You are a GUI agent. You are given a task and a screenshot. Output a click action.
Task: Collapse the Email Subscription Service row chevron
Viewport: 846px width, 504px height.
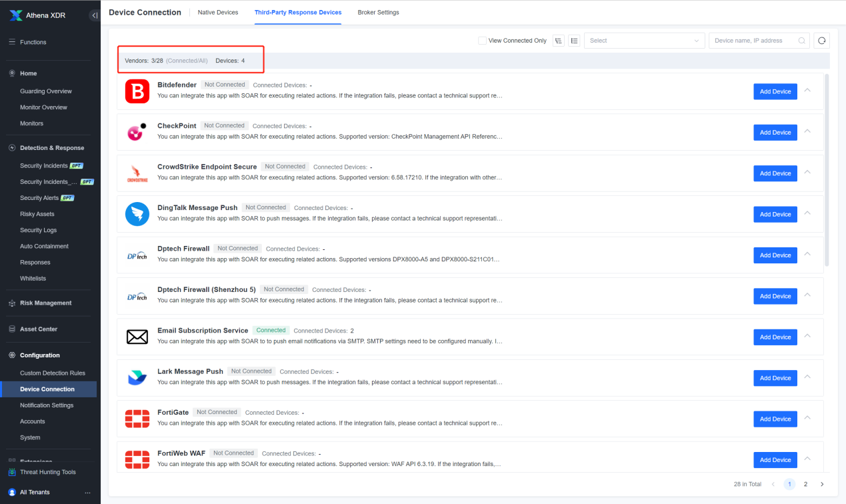pos(807,335)
